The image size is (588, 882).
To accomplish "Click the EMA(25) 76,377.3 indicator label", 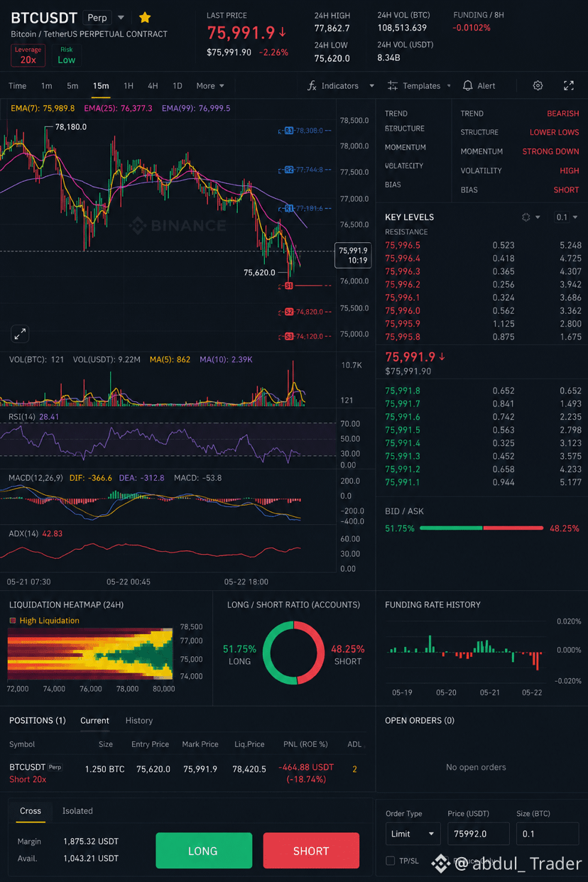I will coord(117,109).
